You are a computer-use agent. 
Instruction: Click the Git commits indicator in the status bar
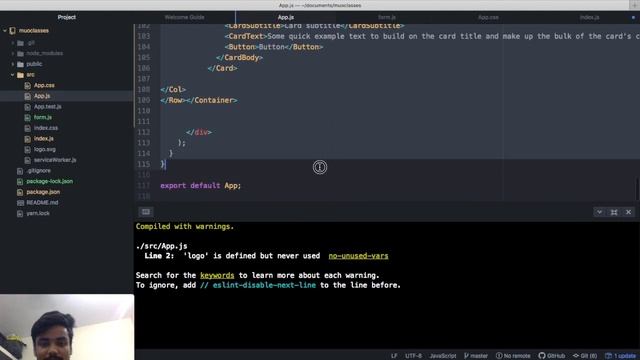click(585, 356)
